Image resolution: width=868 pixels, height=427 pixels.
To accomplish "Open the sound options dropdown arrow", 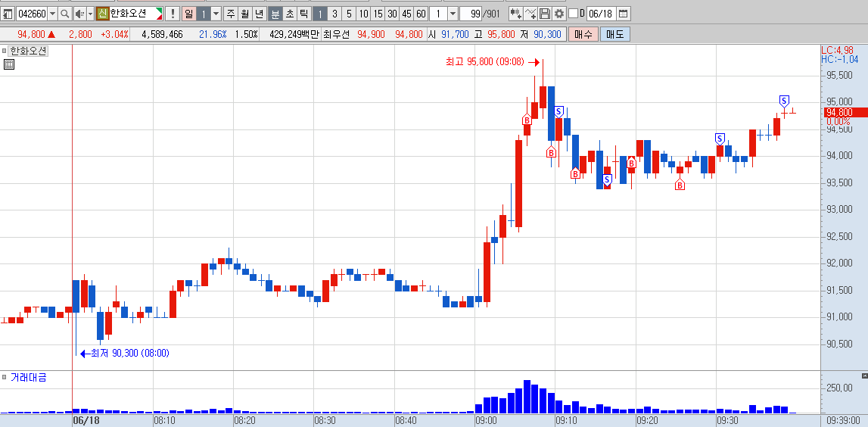I will (90, 14).
